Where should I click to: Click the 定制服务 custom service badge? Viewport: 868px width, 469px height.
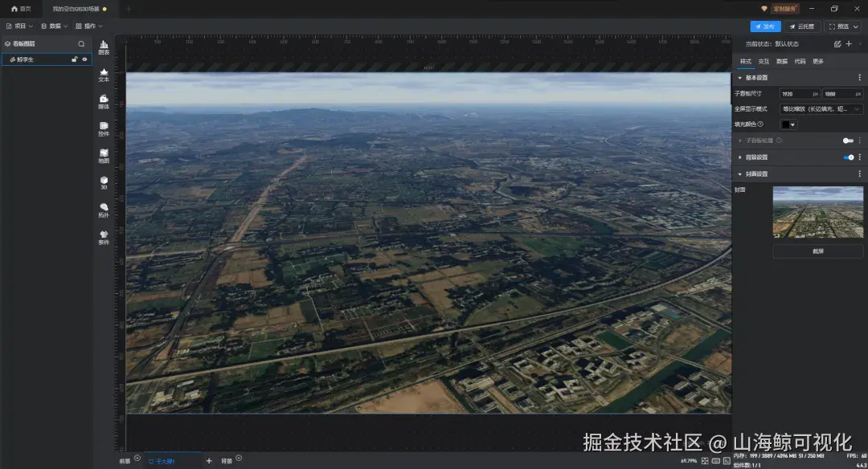pos(785,9)
